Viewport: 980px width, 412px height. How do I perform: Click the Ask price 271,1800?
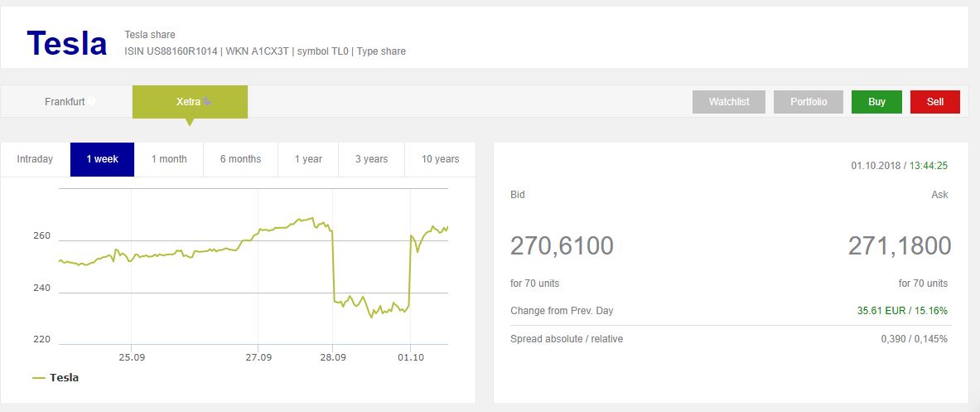[x=900, y=245]
